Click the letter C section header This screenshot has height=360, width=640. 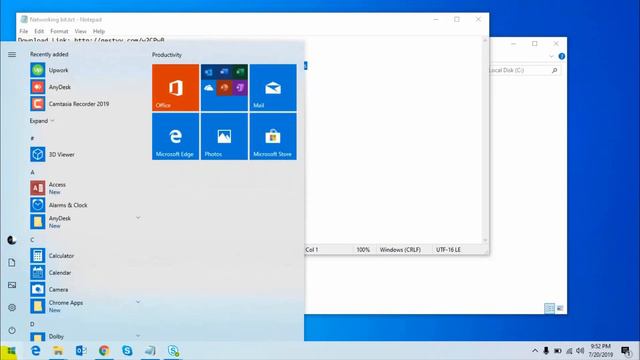click(32, 240)
